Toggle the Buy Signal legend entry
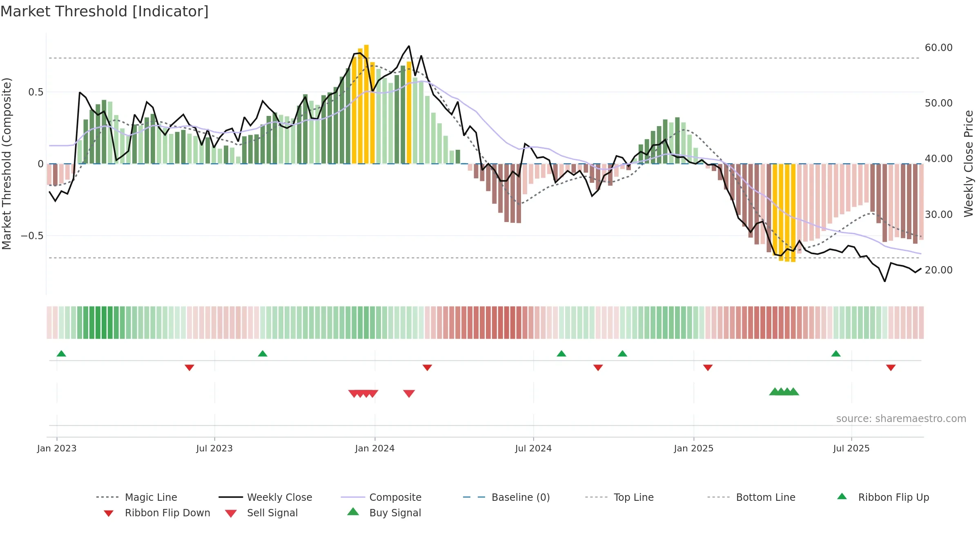980x551 pixels. point(384,513)
